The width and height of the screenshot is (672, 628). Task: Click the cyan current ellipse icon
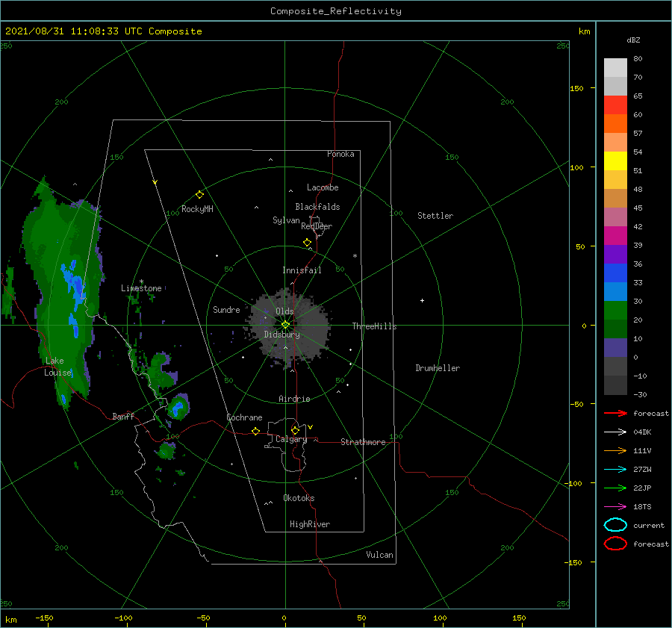tap(615, 525)
